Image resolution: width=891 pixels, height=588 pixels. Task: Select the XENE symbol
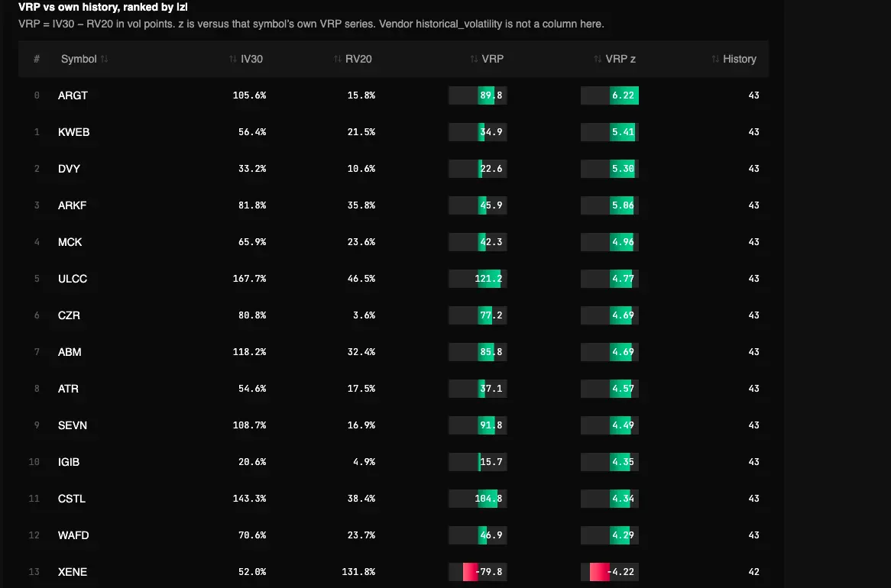(x=72, y=571)
